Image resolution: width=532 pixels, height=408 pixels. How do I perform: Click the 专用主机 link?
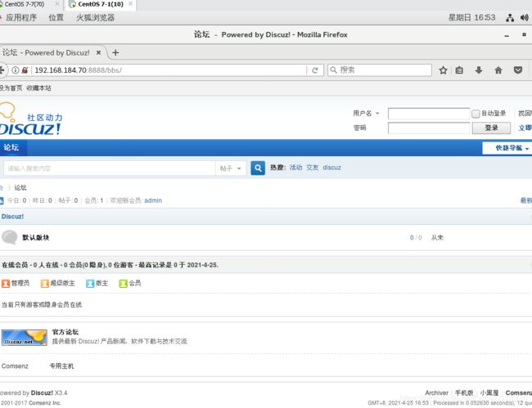pos(61,366)
